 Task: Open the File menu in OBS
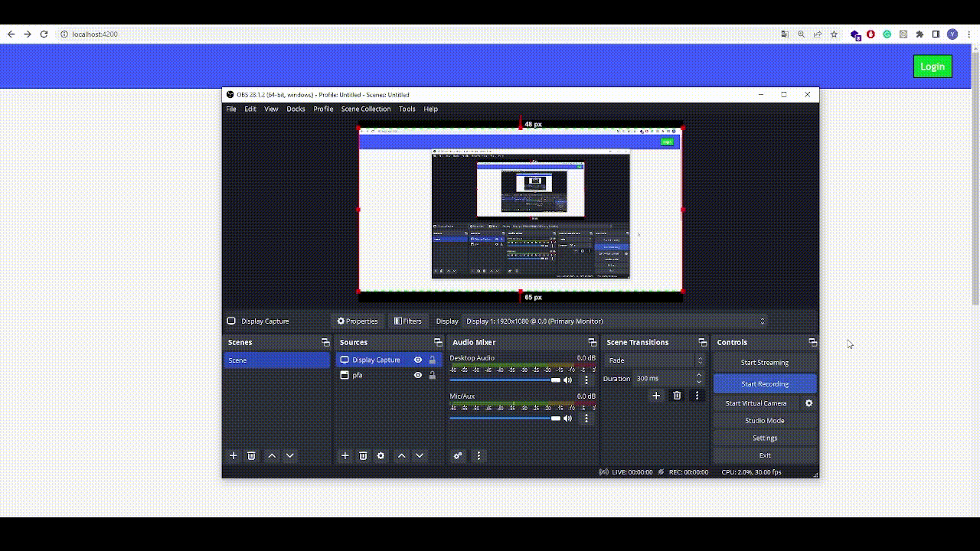click(x=231, y=109)
